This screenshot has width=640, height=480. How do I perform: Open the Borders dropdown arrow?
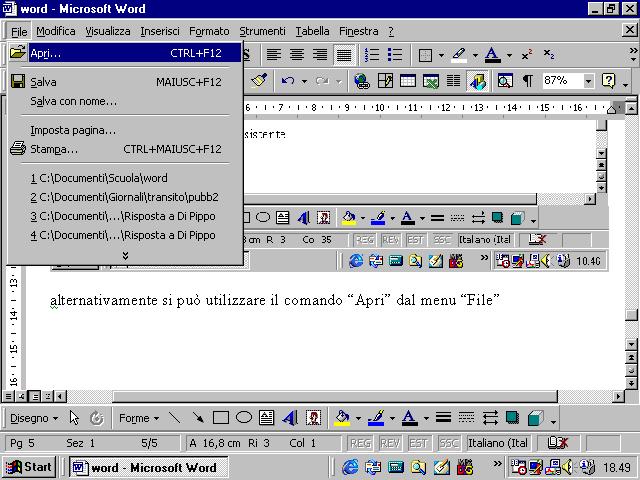pos(441,55)
